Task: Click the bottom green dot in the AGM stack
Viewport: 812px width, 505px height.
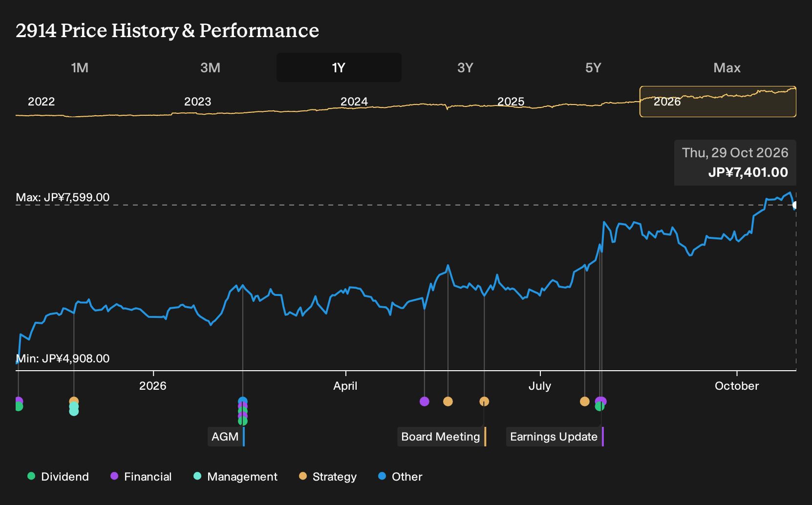Action: pyautogui.click(x=243, y=421)
